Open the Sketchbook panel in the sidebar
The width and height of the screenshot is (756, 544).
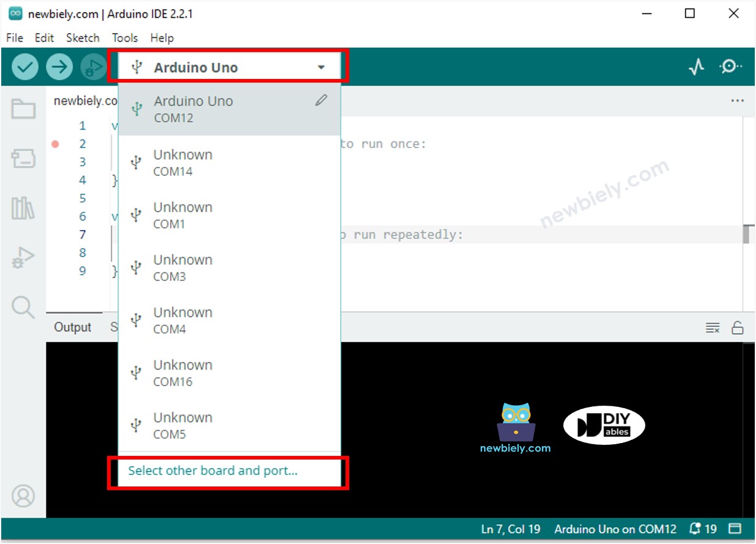click(x=22, y=108)
